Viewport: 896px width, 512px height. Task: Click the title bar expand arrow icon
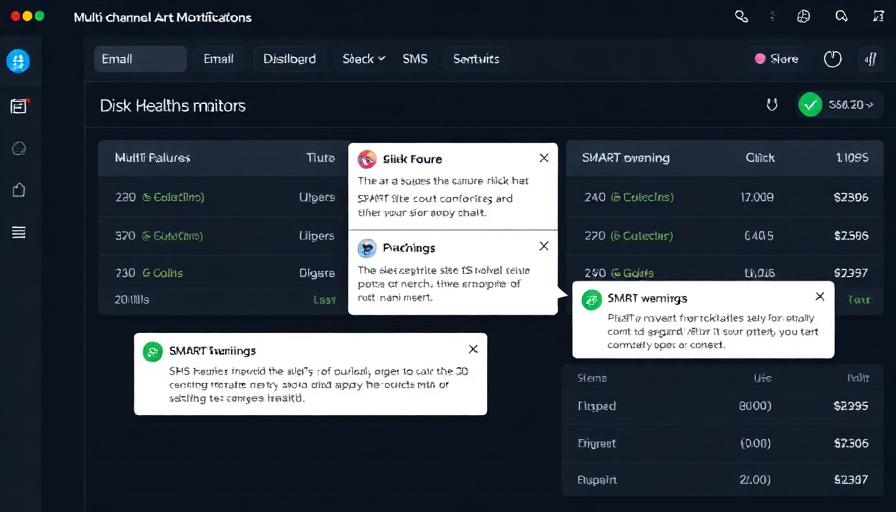(878, 17)
